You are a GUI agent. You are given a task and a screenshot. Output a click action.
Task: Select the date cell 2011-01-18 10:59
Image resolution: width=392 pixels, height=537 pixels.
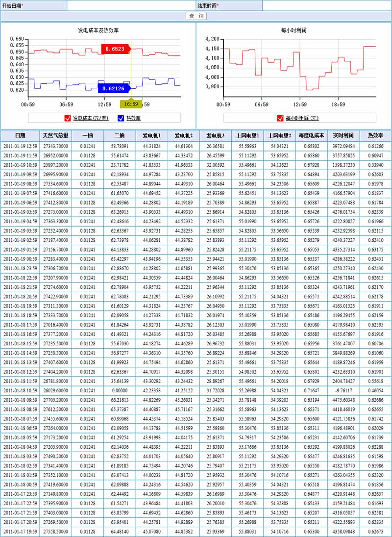[x=20, y=390]
